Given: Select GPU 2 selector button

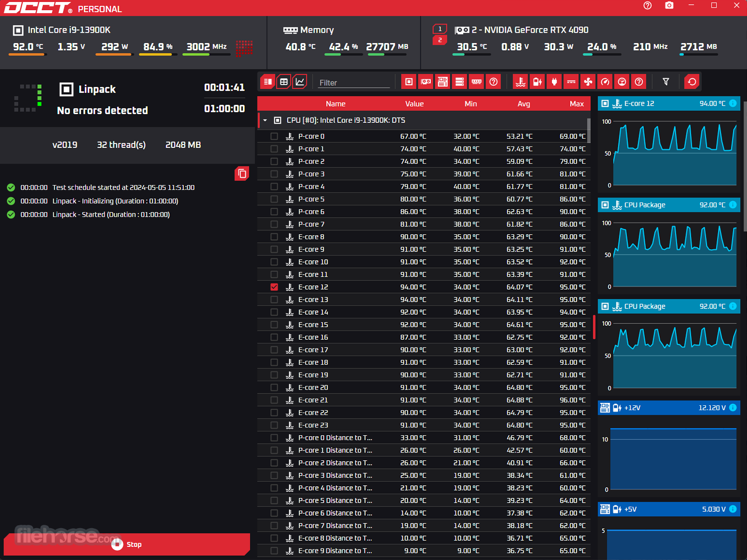Looking at the screenshot, I should tap(440, 40).
